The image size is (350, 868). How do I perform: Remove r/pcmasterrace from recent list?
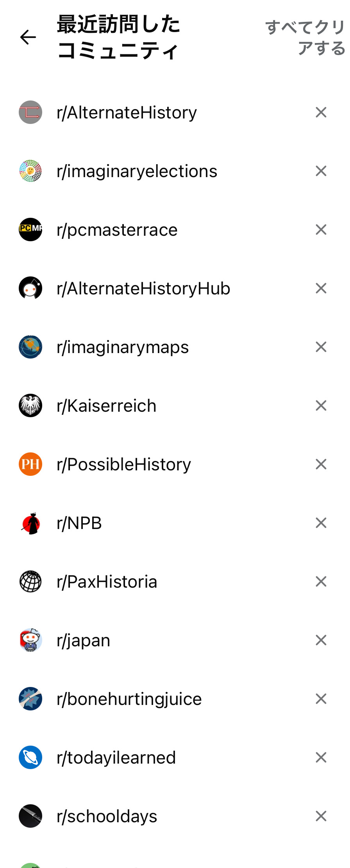(x=321, y=230)
